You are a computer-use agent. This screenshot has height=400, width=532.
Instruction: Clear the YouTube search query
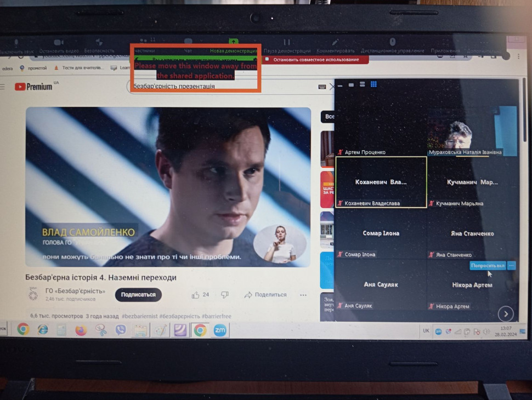point(332,87)
